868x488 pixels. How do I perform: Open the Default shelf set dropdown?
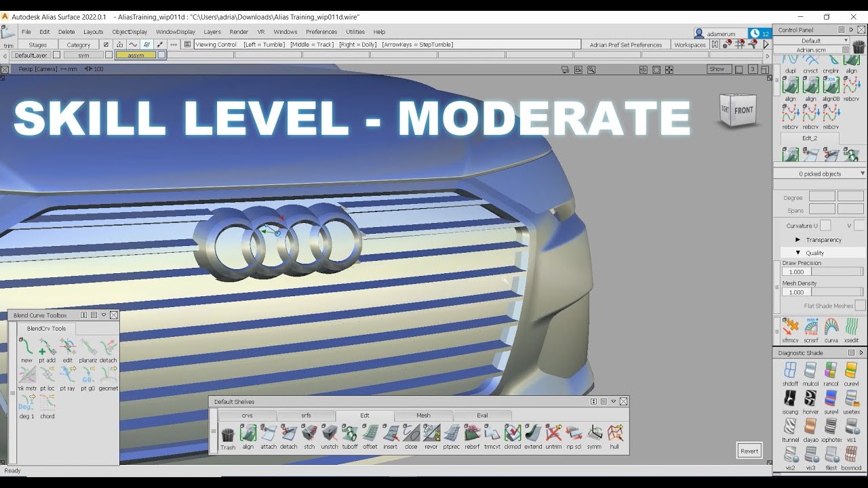click(x=812, y=41)
